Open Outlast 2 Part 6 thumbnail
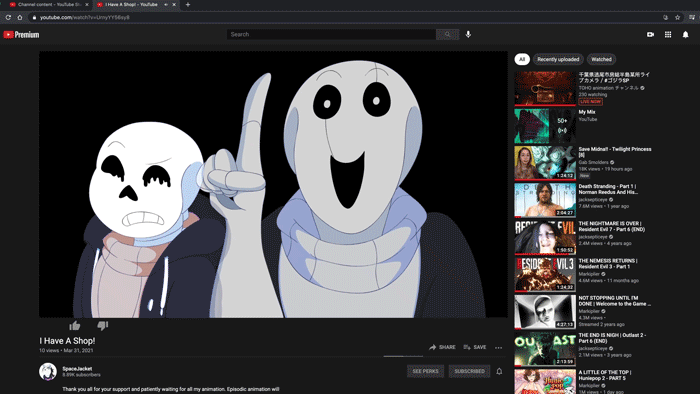Screen dimensions: 700x394 545,349
